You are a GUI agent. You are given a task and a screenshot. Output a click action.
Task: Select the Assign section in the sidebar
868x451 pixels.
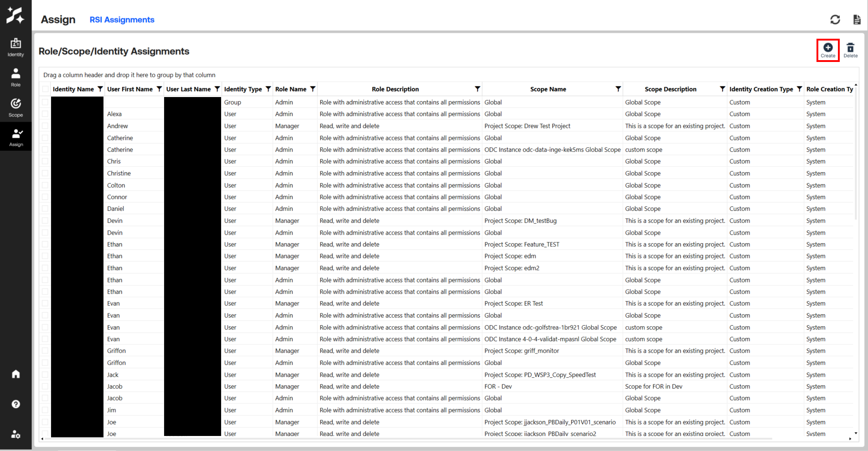(x=16, y=138)
